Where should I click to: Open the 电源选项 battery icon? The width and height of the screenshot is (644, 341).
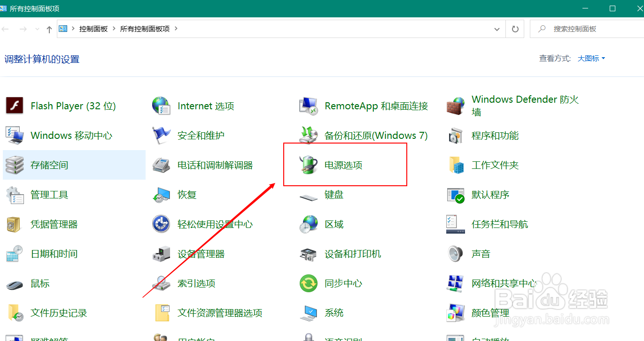pos(308,165)
